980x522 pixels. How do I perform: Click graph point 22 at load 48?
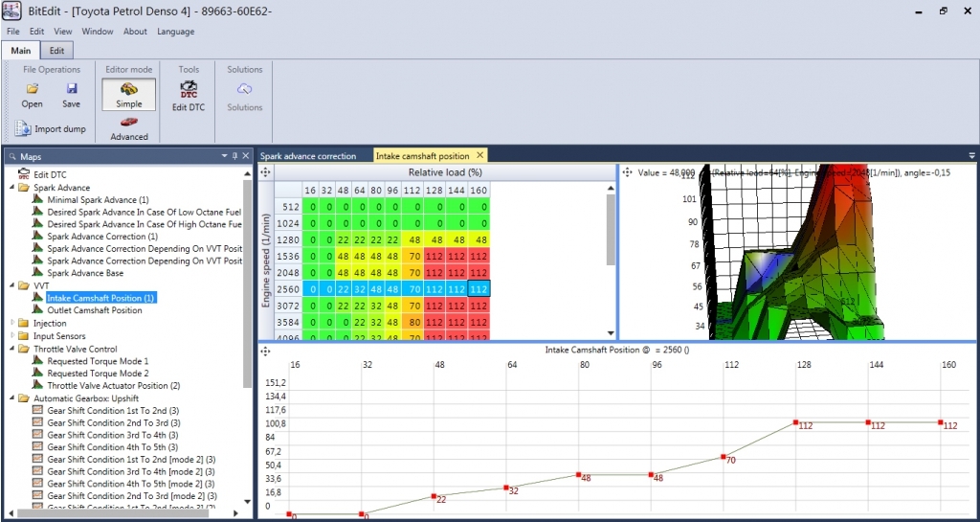coord(434,496)
